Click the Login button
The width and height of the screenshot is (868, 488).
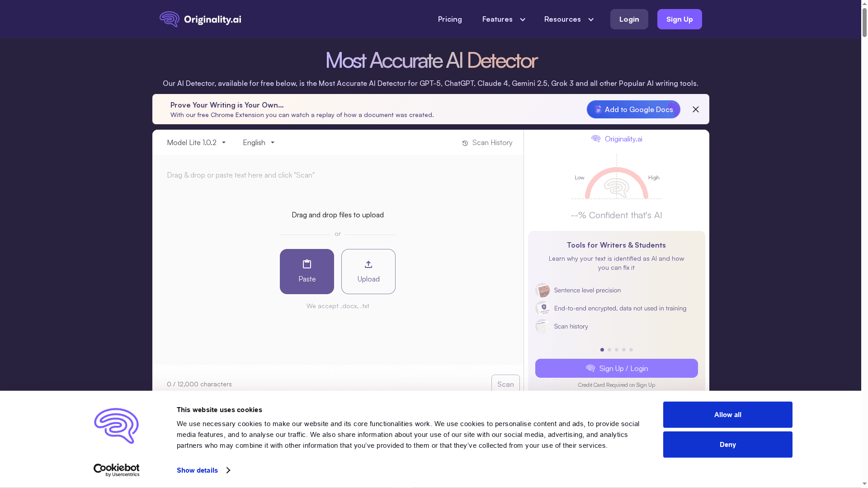[629, 19]
